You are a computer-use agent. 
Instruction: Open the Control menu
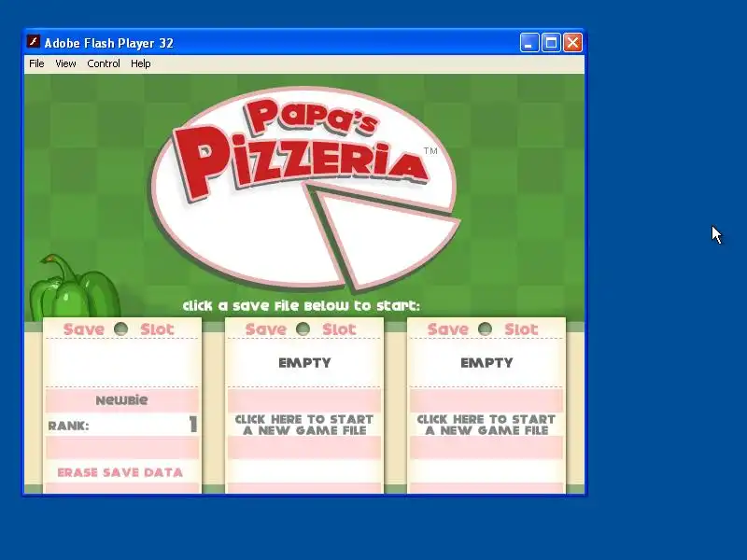point(104,63)
